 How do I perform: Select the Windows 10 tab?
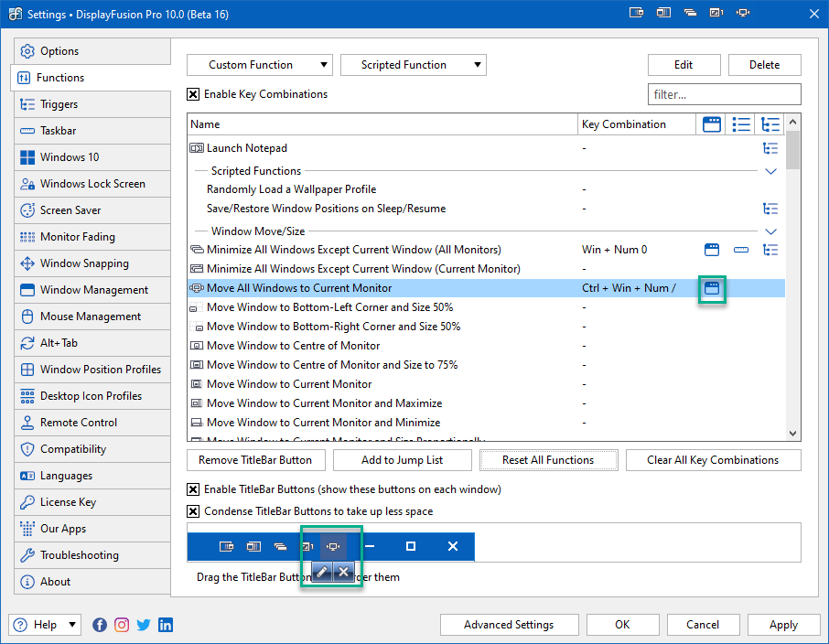[x=92, y=157]
